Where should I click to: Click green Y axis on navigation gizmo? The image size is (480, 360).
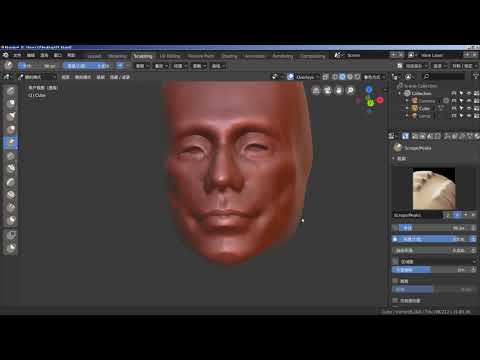point(370,103)
